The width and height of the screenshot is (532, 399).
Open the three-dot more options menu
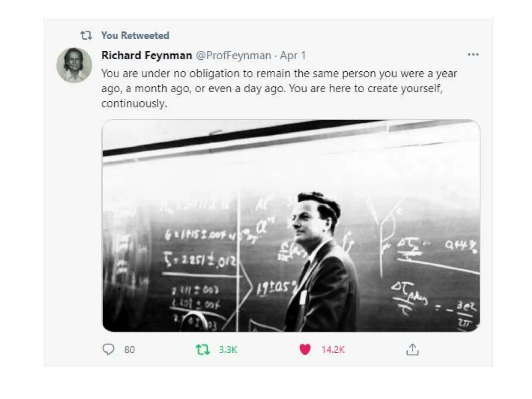pyautogui.click(x=473, y=55)
